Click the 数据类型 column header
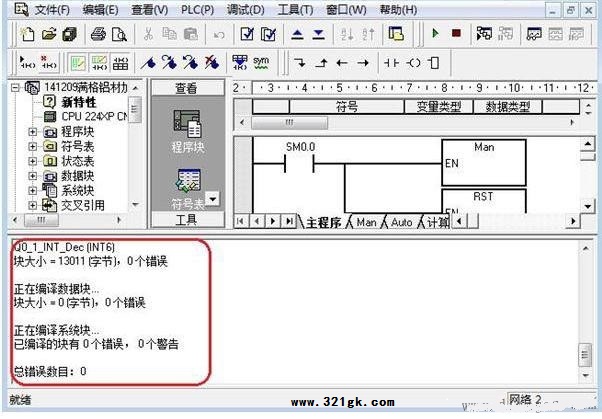This screenshot has height=419, width=602. (x=508, y=106)
